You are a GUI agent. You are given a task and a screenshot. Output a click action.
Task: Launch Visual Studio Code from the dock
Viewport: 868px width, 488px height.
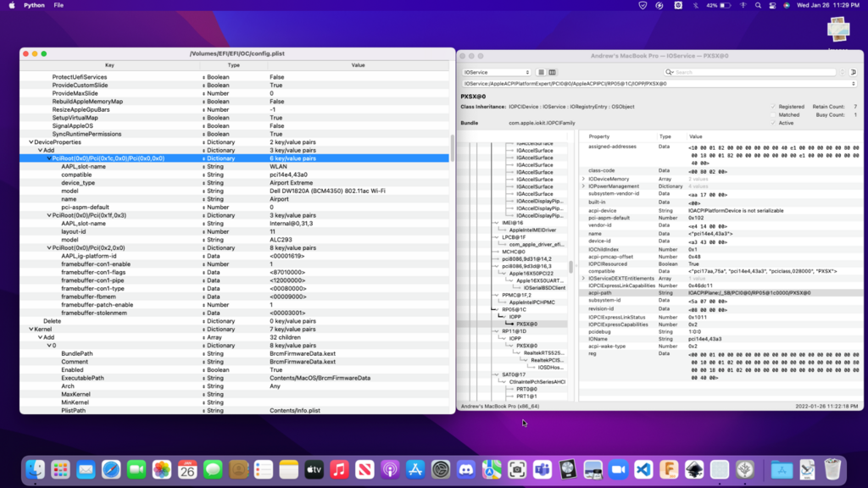point(643,469)
